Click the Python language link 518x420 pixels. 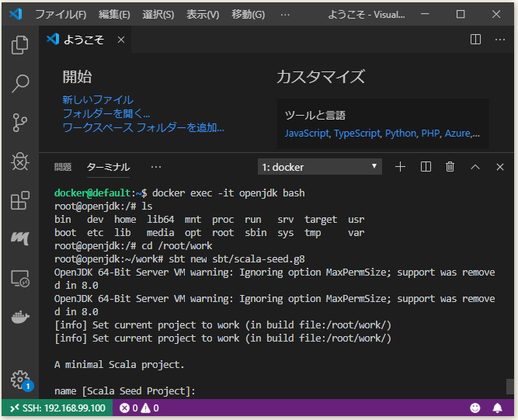[401, 134]
